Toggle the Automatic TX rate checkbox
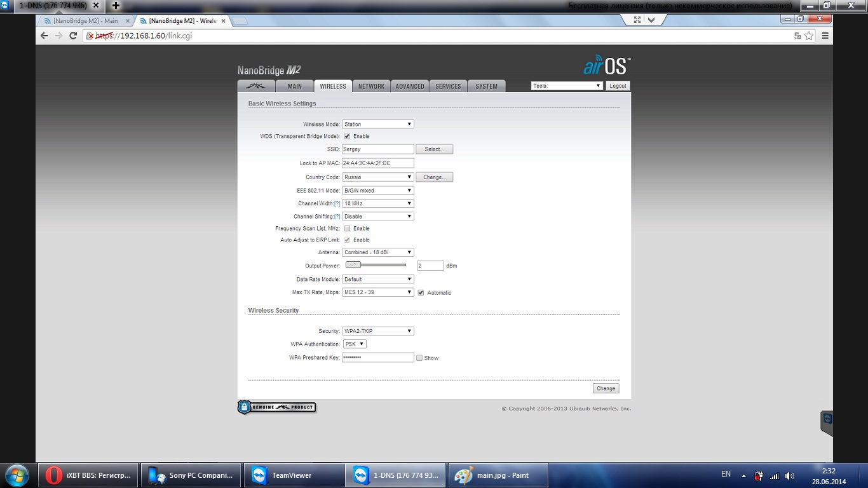Viewport: 868px width, 488px height. tap(421, 292)
